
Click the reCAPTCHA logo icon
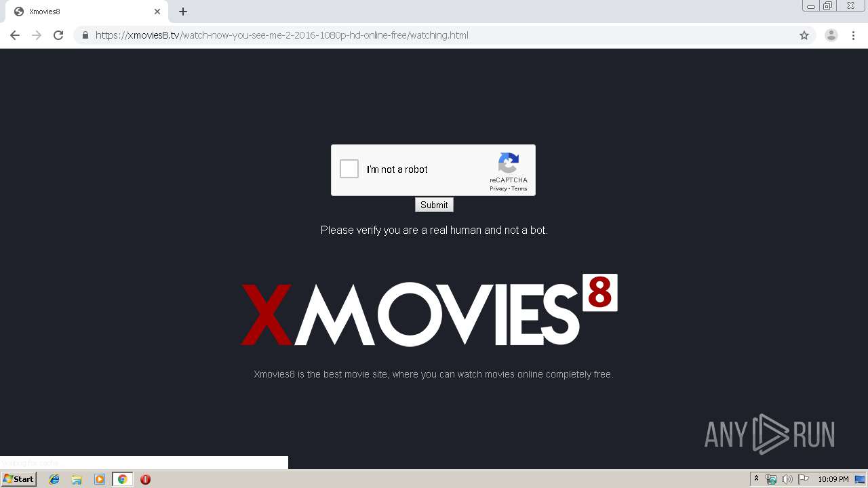509,163
